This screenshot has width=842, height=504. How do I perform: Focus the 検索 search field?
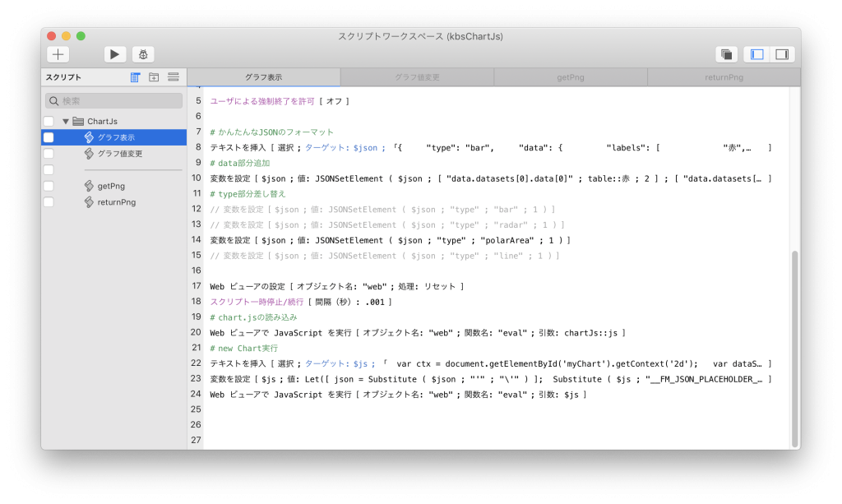[113, 101]
